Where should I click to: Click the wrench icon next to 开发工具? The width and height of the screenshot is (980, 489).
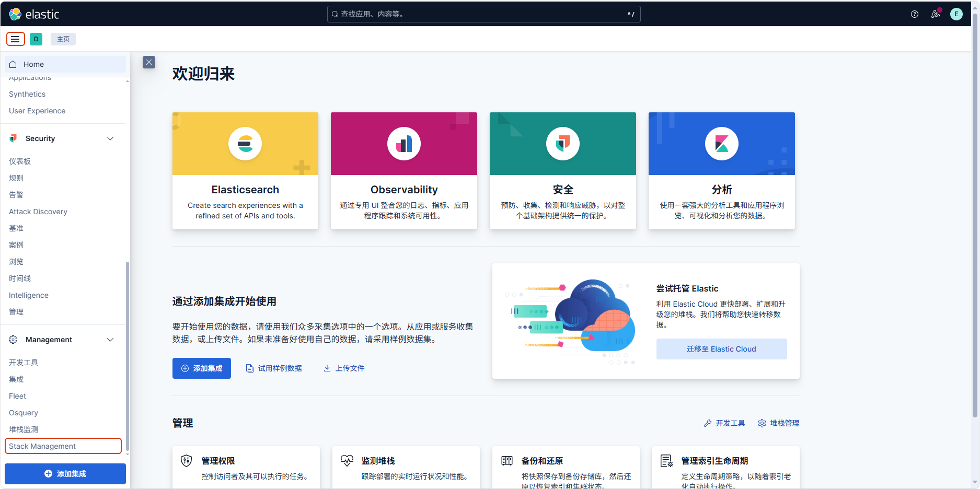pyautogui.click(x=708, y=423)
